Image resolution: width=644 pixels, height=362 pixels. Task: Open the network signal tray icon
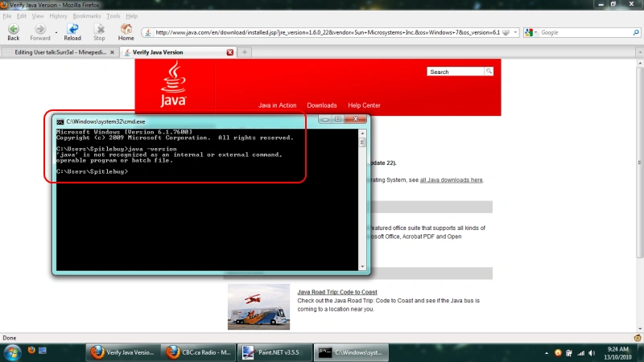click(580, 353)
